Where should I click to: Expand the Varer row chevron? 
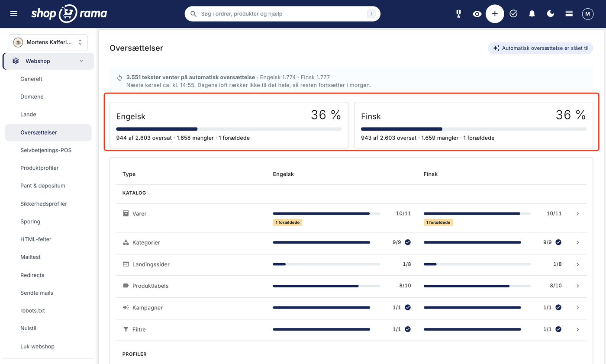tap(578, 214)
